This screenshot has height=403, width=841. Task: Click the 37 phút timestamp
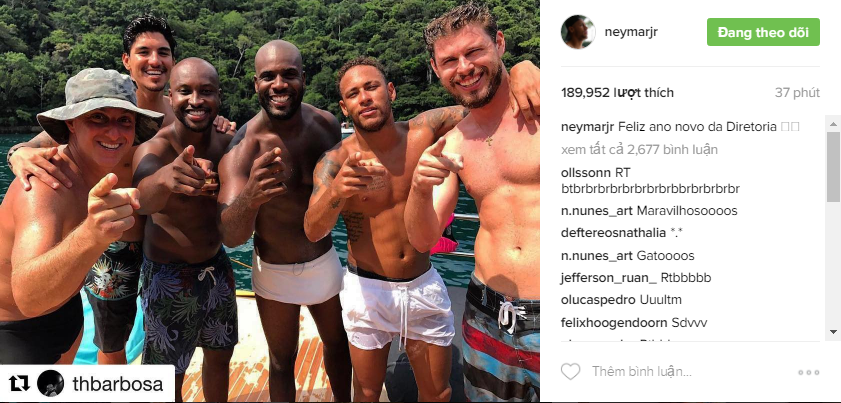[797, 93]
